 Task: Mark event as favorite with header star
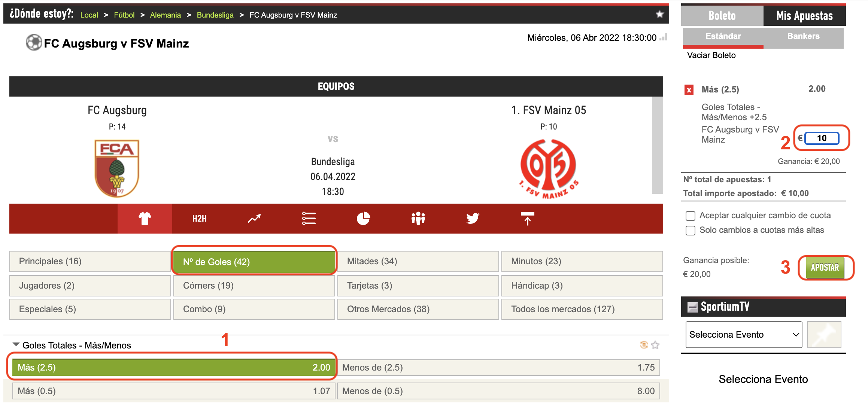click(660, 14)
